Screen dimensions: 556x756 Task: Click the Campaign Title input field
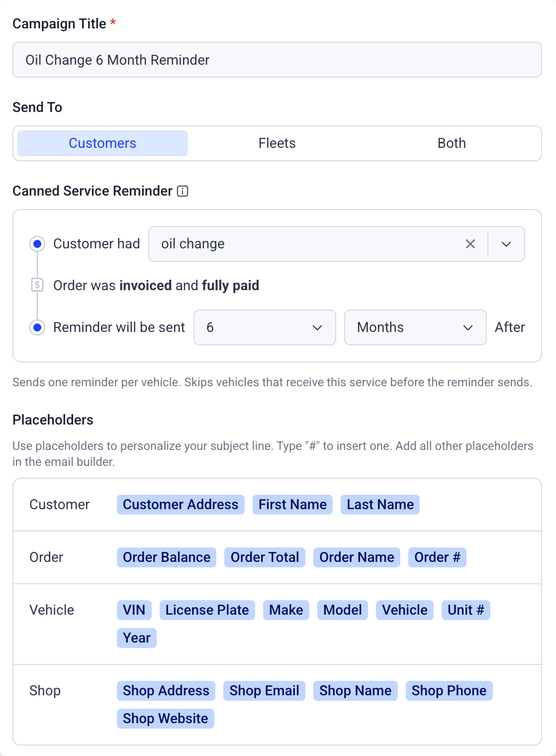[277, 60]
